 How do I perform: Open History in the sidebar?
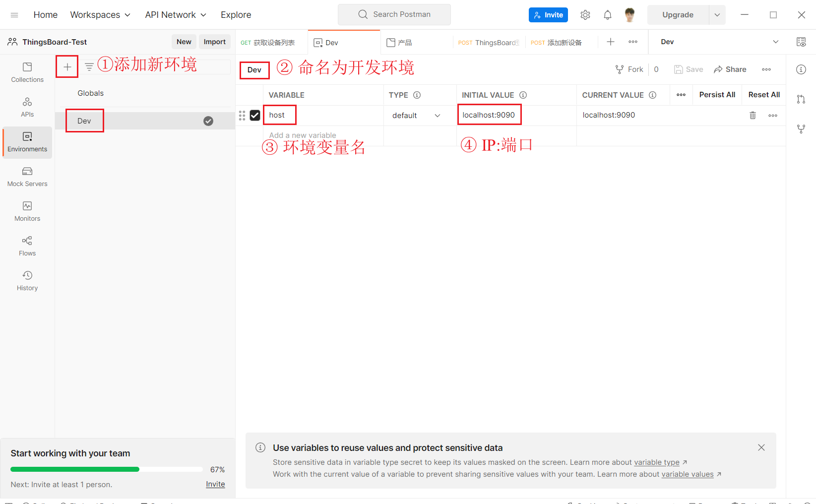click(x=27, y=281)
